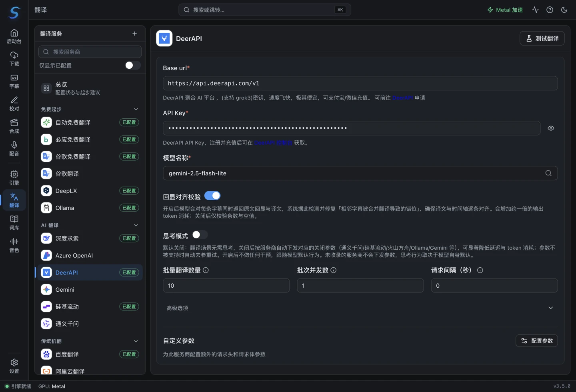Click GPU: Metal status text
This screenshot has width=576, height=392.
coord(52,386)
